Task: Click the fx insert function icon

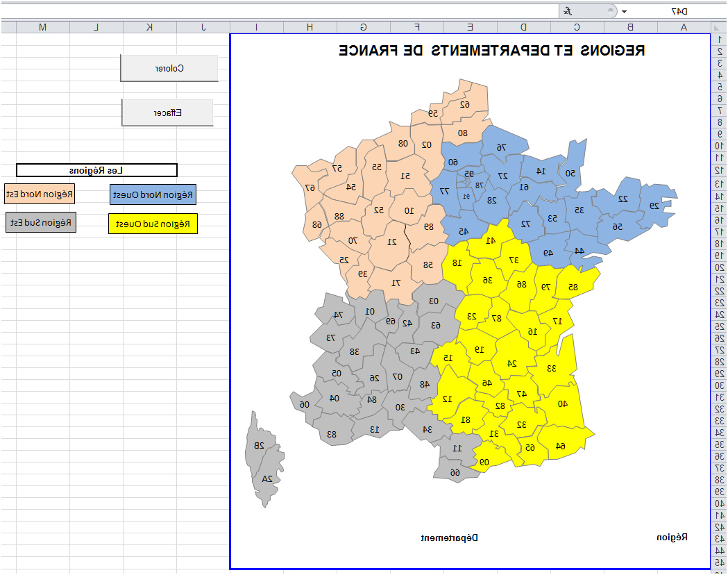Action: [x=568, y=11]
